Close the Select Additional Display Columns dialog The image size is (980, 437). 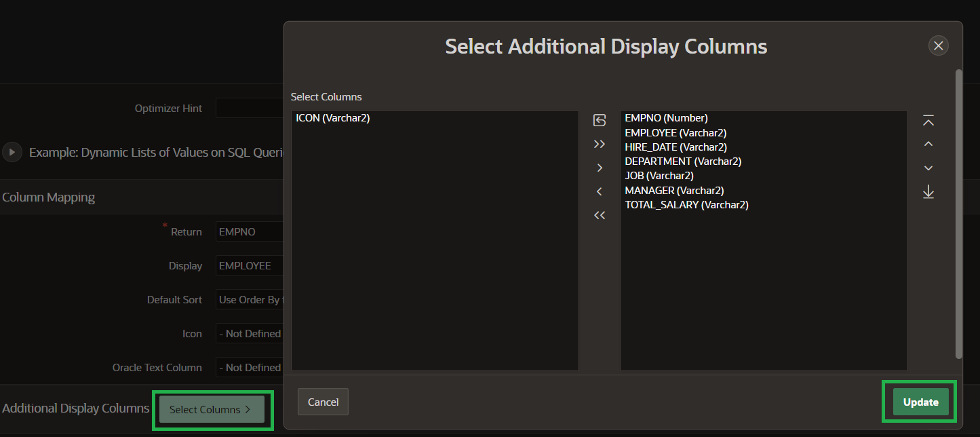click(x=938, y=45)
